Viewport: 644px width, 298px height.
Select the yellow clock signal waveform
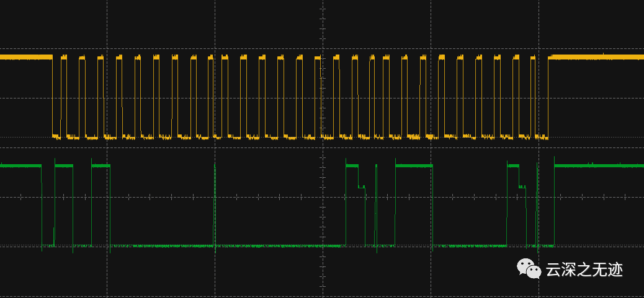tap(322, 97)
